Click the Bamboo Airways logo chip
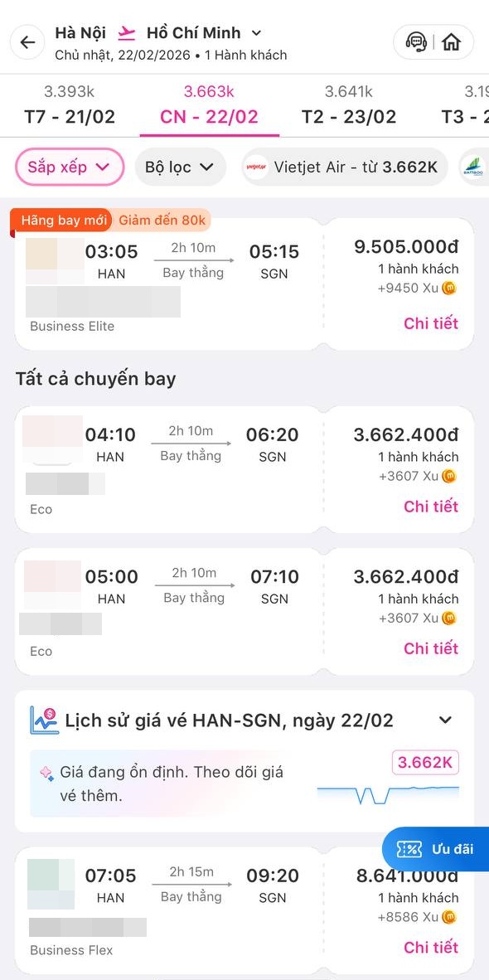This screenshot has width=489, height=980. click(474, 167)
